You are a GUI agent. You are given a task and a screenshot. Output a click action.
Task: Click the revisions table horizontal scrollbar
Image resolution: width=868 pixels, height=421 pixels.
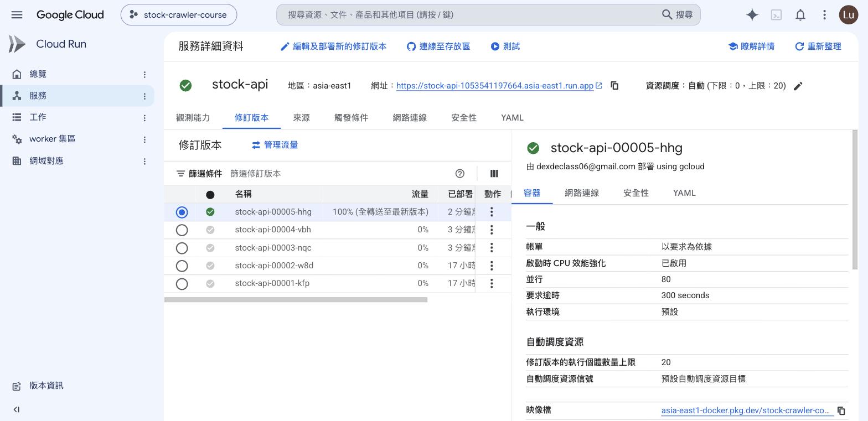click(x=296, y=300)
